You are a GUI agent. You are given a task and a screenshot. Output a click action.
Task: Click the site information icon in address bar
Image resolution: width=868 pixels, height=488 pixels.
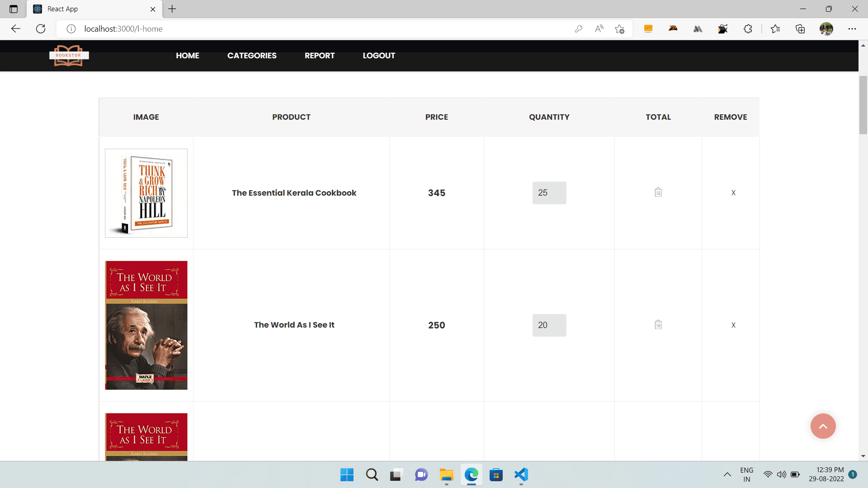click(x=71, y=29)
